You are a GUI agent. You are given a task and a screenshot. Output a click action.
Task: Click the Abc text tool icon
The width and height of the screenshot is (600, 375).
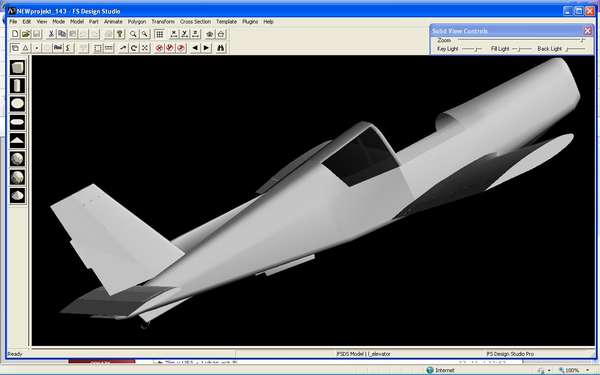(x=58, y=48)
